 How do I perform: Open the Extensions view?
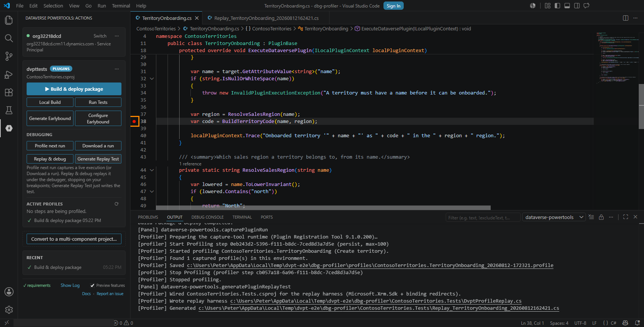tap(9, 92)
